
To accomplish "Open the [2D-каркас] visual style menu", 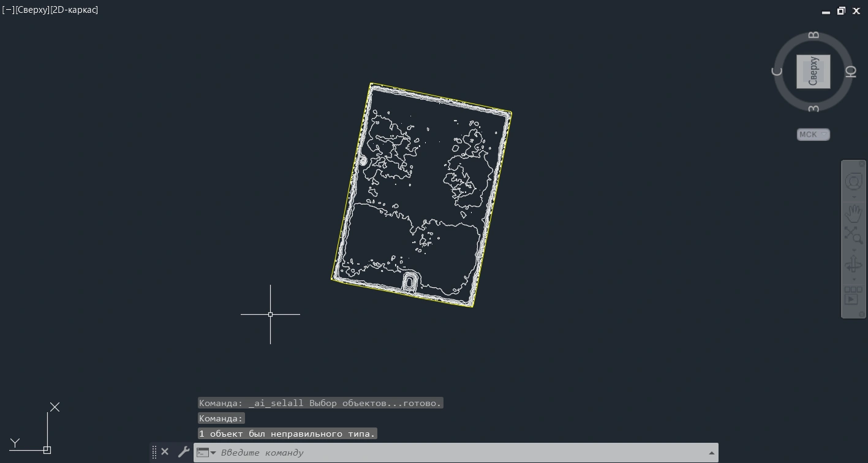I will coord(74,10).
